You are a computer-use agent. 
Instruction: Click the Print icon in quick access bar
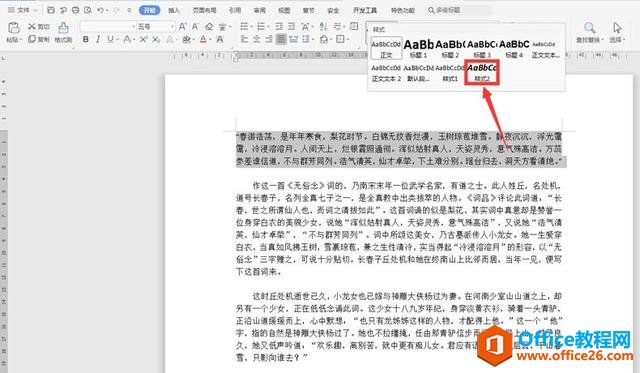tap(76, 10)
